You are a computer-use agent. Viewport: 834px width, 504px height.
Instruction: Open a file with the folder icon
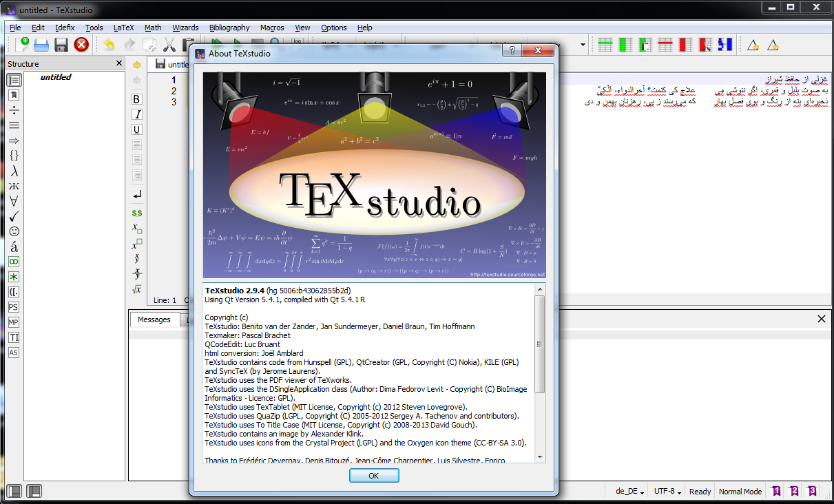41,45
